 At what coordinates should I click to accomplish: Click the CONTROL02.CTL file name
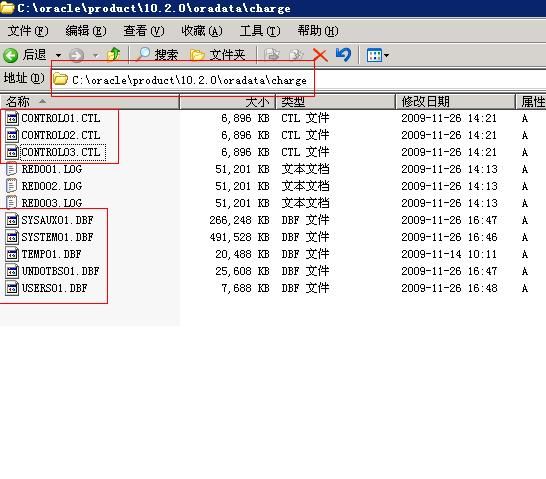[61, 135]
